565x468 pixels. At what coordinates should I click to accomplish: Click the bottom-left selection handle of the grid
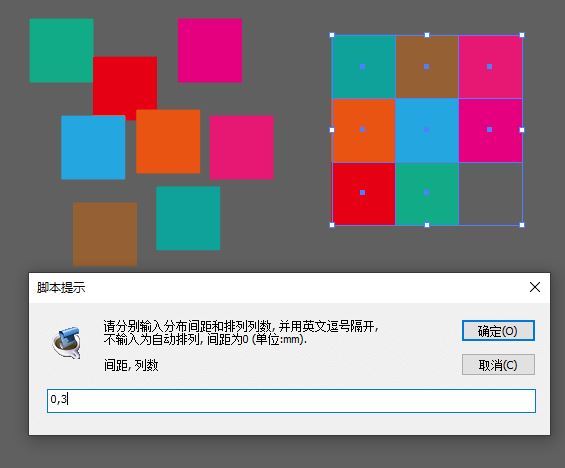click(332, 225)
